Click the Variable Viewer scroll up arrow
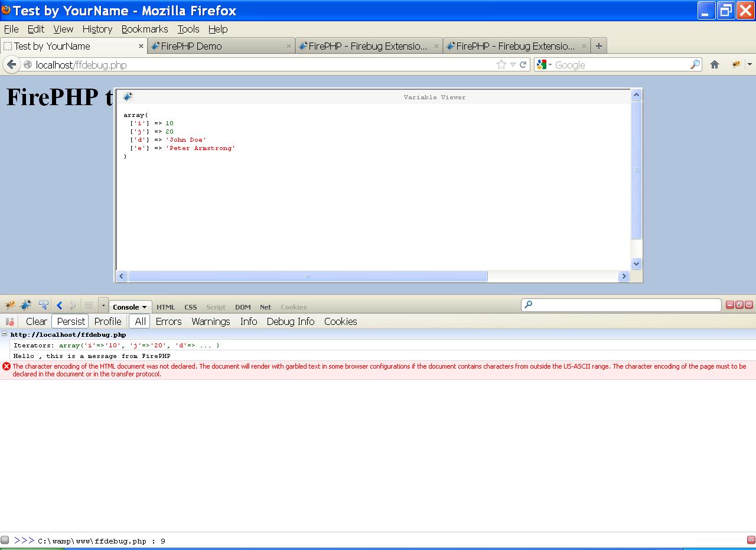The image size is (756, 550). 636,95
